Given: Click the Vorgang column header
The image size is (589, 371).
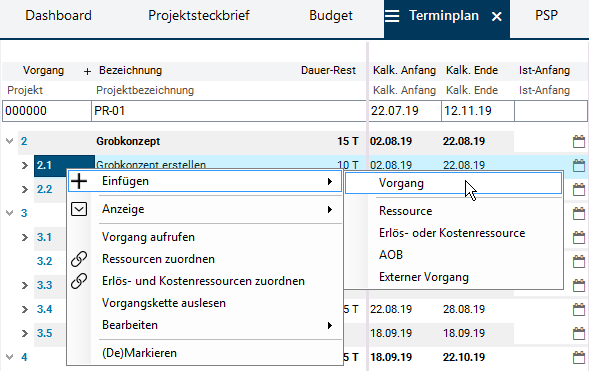Looking at the screenshot, I should (x=43, y=71).
